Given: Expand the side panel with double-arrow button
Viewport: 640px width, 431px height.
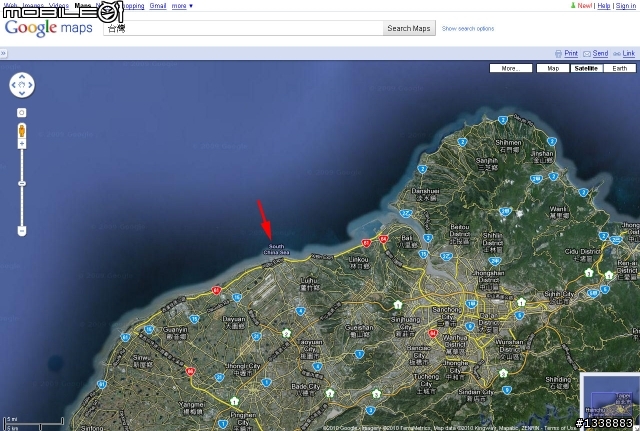Looking at the screenshot, I should click(3, 53).
